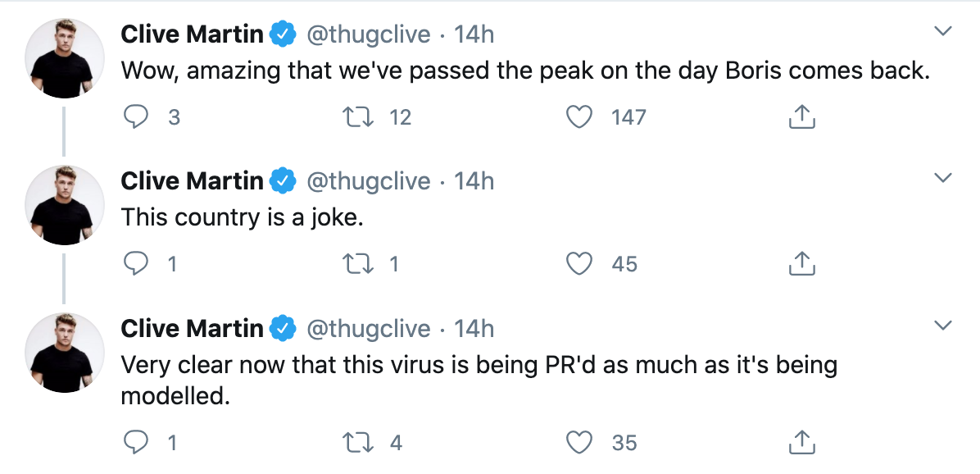The height and width of the screenshot is (474, 980).
Task: Like the tweet with 45 likes
Action: pyautogui.click(x=578, y=264)
